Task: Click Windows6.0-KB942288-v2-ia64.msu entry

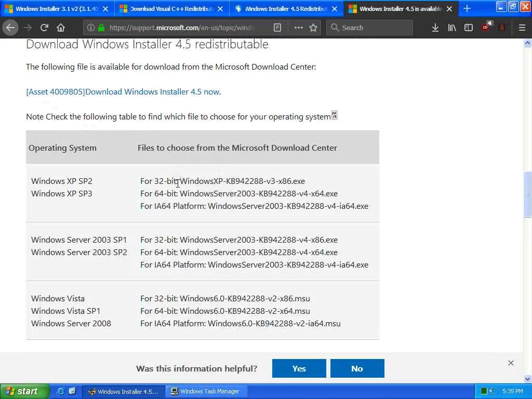Action: [274, 324]
